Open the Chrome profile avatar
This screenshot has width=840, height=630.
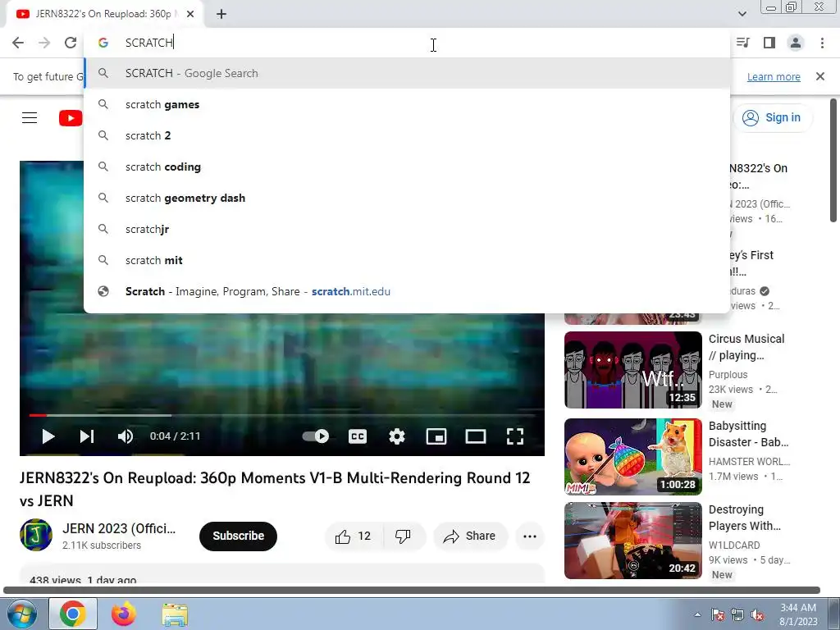point(796,43)
